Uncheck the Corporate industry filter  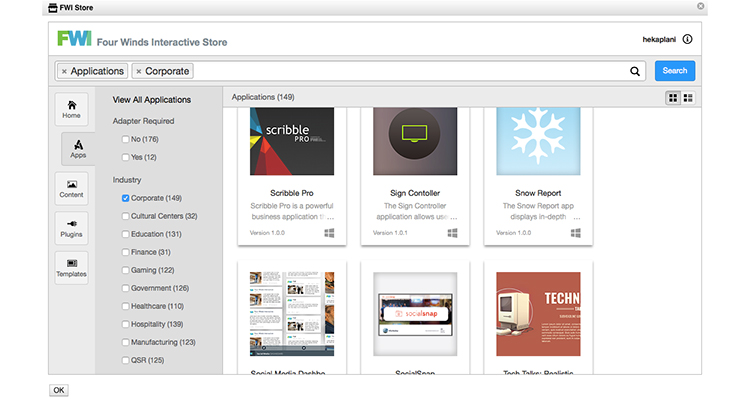(125, 198)
